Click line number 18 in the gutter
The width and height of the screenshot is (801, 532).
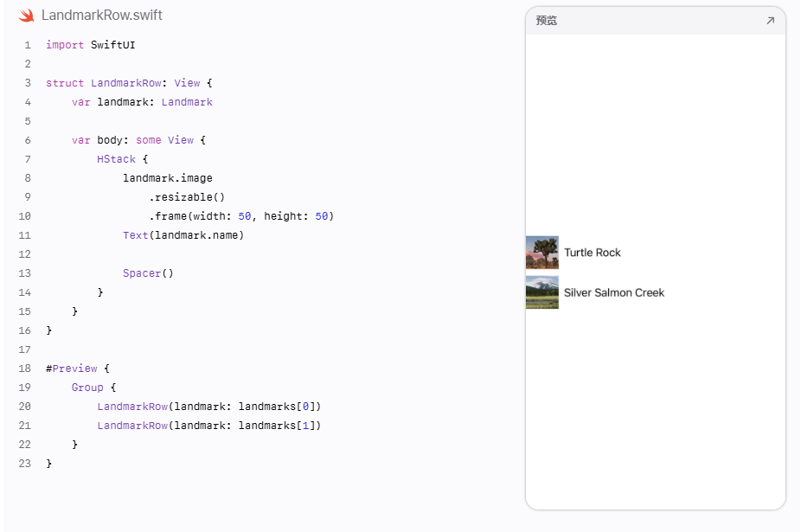(24, 369)
